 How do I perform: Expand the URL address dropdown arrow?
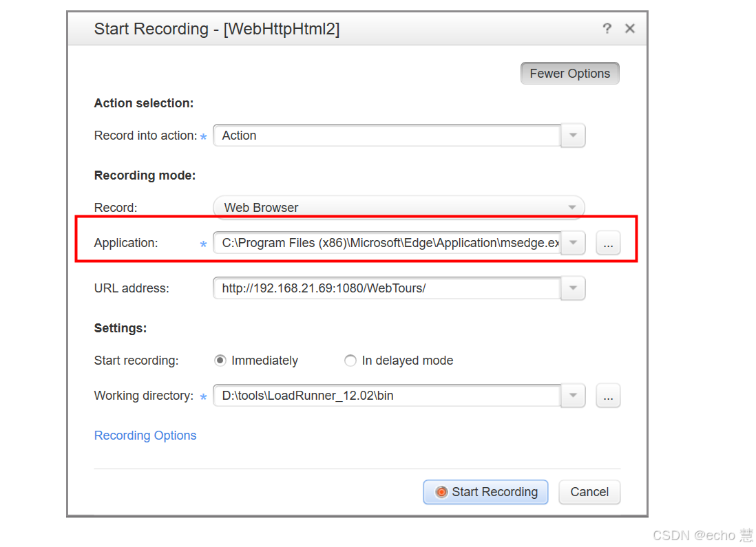coord(573,288)
